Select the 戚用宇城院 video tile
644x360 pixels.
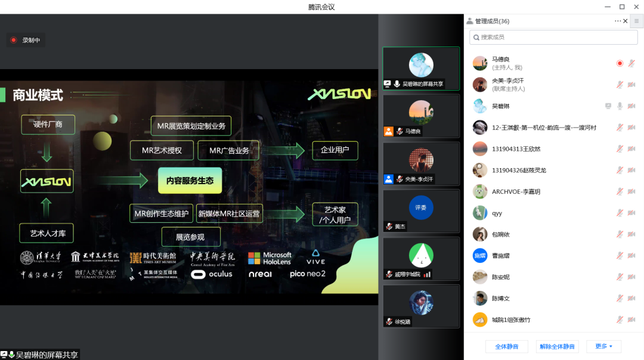click(x=421, y=259)
